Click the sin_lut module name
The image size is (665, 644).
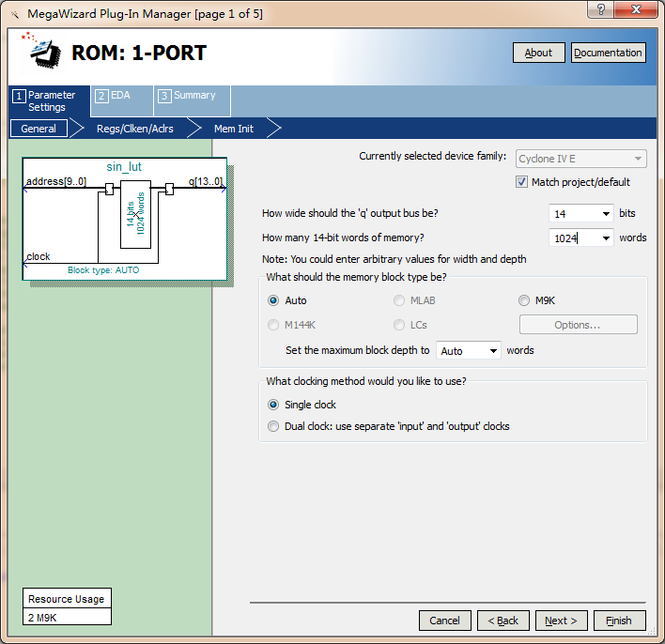point(124,167)
